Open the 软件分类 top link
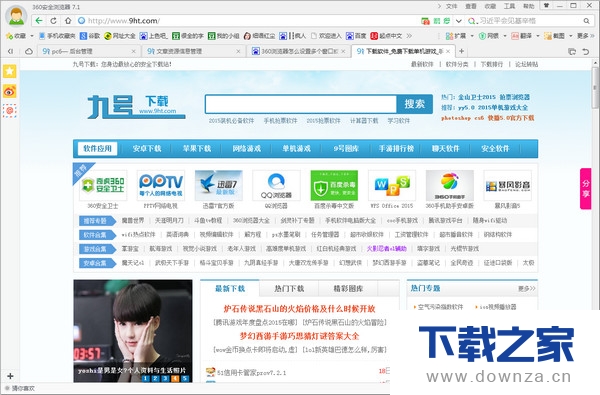 click(x=457, y=64)
